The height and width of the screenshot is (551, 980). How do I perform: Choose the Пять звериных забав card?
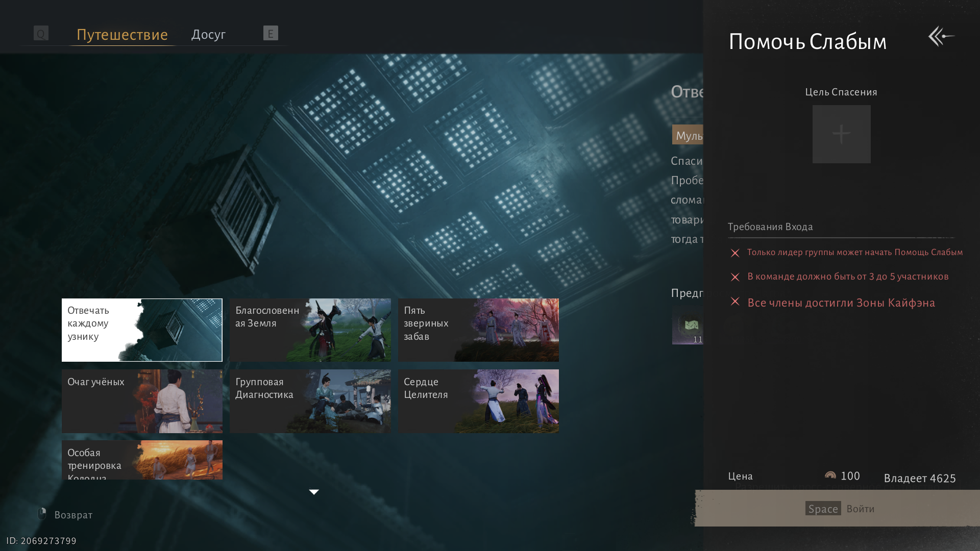(478, 330)
